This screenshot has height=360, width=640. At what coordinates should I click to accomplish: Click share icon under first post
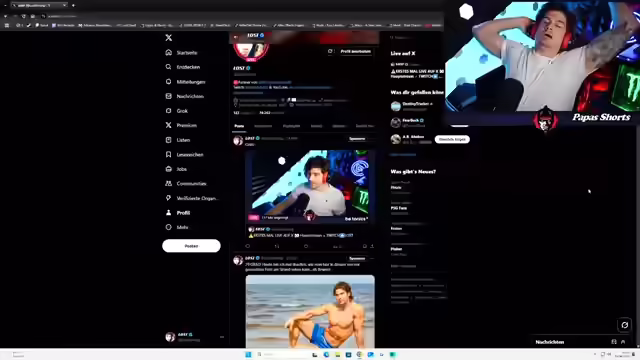click(372, 246)
